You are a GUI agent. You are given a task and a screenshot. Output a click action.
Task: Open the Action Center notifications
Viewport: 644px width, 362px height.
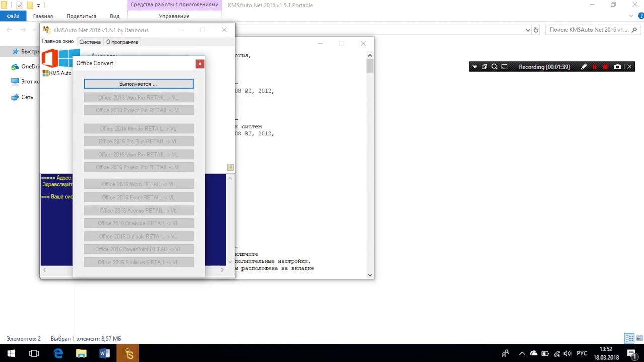click(631, 354)
